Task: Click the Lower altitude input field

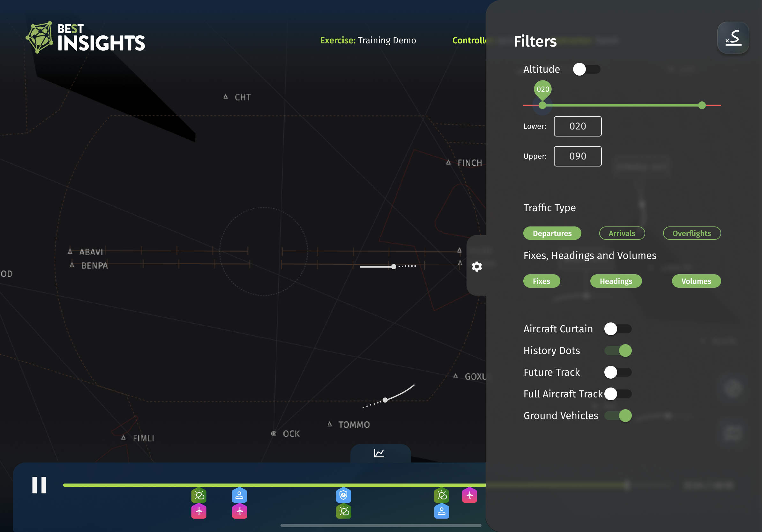Action: [x=578, y=126]
